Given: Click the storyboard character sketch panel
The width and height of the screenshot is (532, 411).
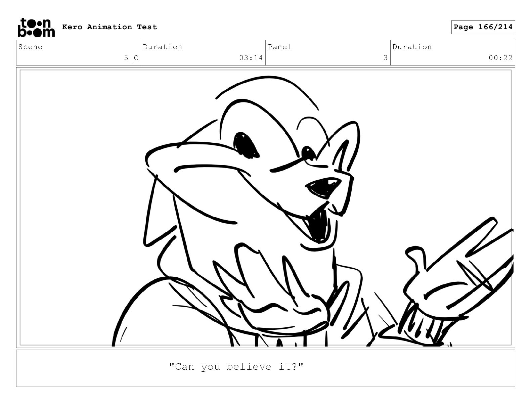Looking at the screenshot, I should click(x=266, y=208).
